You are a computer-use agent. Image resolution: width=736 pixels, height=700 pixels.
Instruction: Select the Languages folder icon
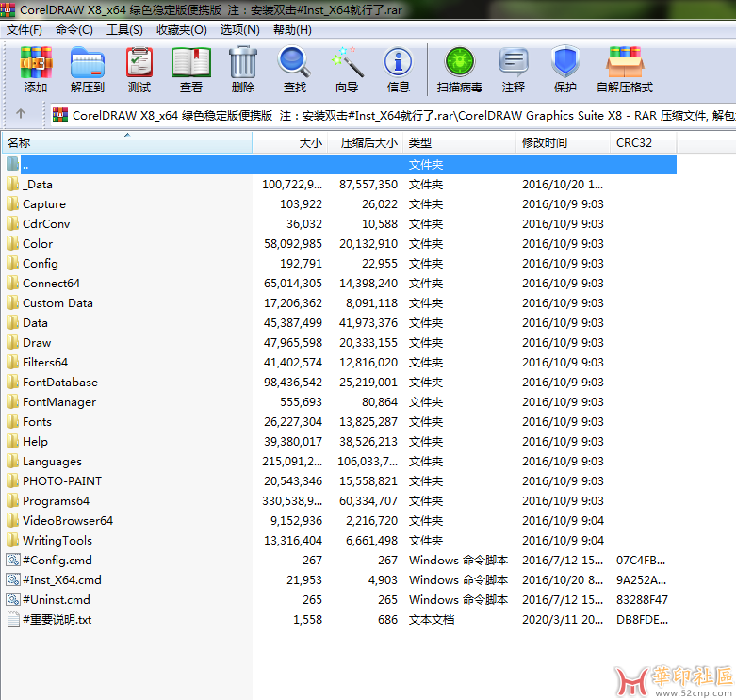(x=13, y=461)
